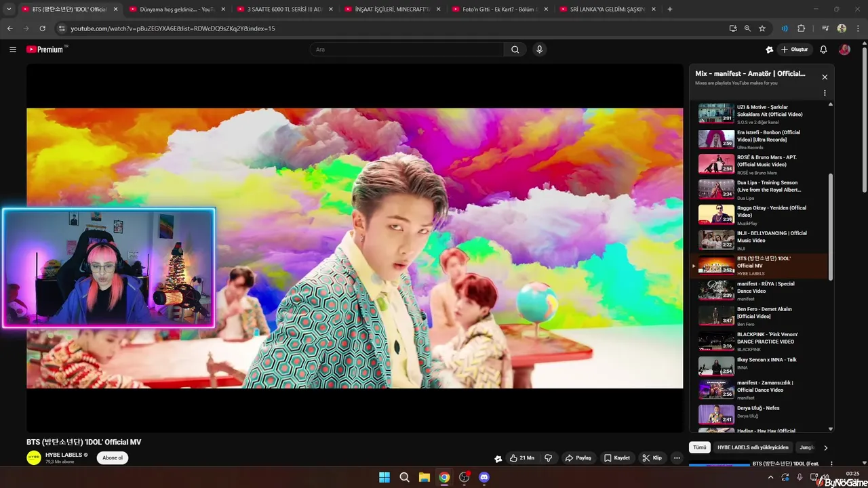Screen dimensions: 868x488
Task: Start voice search with microphone icon
Action: point(540,49)
